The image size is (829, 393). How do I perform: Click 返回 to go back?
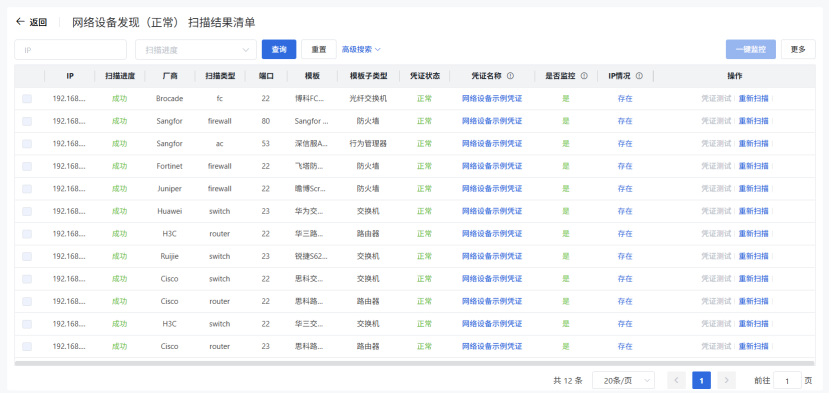coord(38,22)
